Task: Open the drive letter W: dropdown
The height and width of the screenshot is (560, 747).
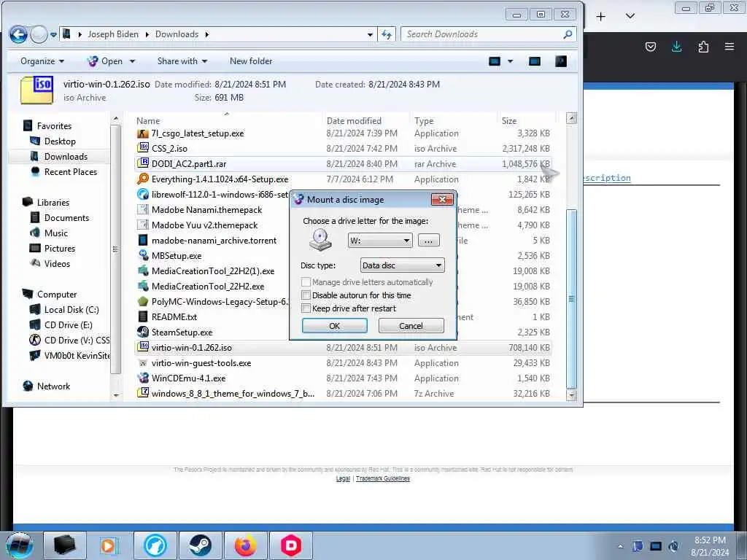Action: tap(380, 241)
